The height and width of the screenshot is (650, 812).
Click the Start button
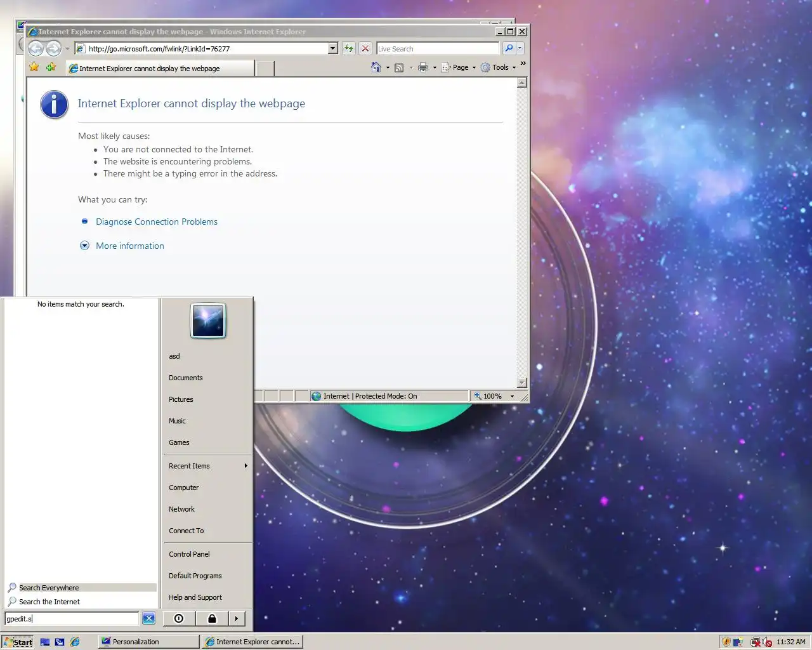coord(18,642)
